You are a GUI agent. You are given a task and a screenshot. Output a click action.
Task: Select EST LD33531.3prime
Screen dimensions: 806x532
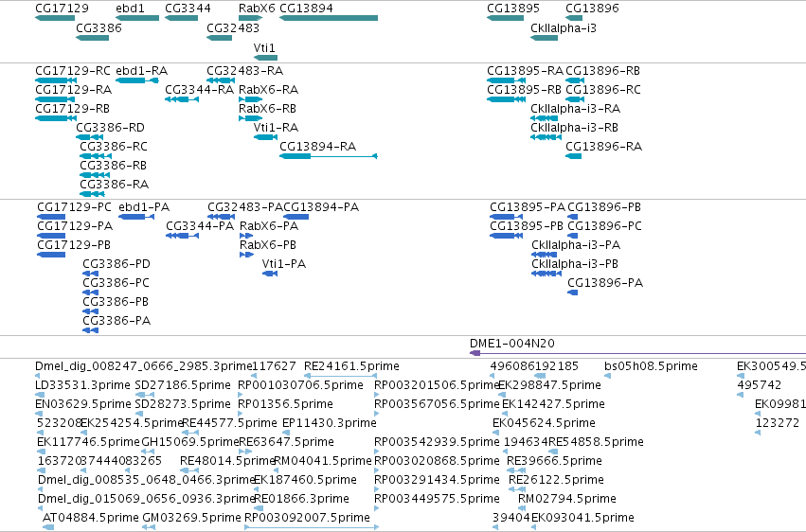tap(82, 385)
